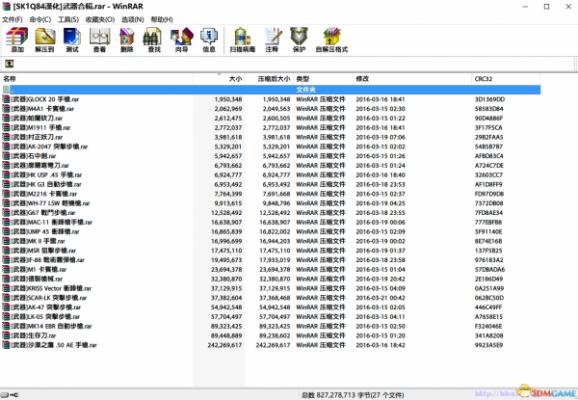Show archive Info (信息) icon
578x400 pixels.
click(x=209, y=40)
